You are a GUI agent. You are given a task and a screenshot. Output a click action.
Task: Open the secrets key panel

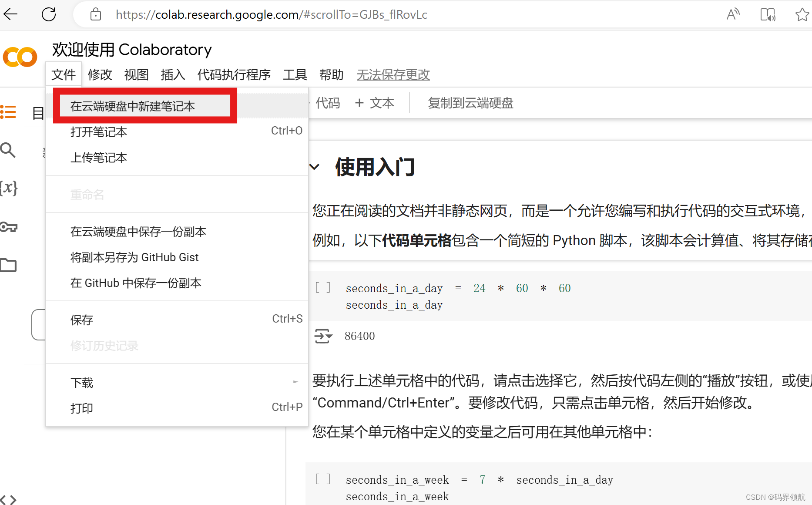(x=8, y=227)
